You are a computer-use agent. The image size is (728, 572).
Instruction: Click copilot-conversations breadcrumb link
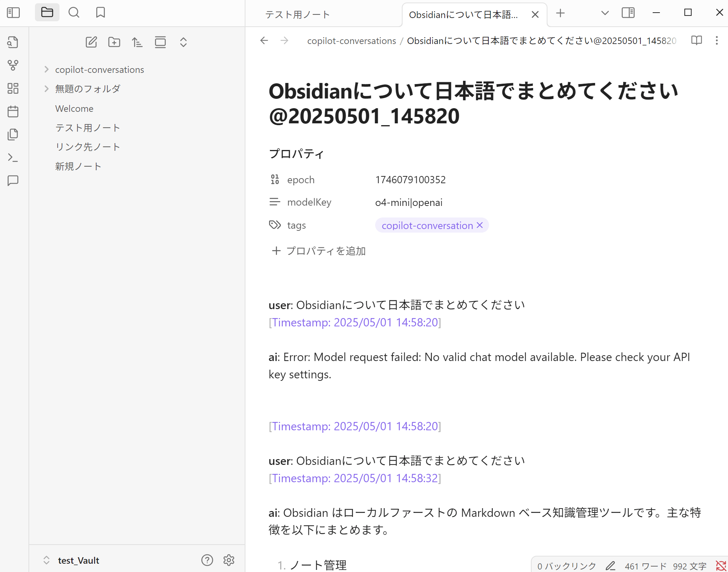(351, 41)
